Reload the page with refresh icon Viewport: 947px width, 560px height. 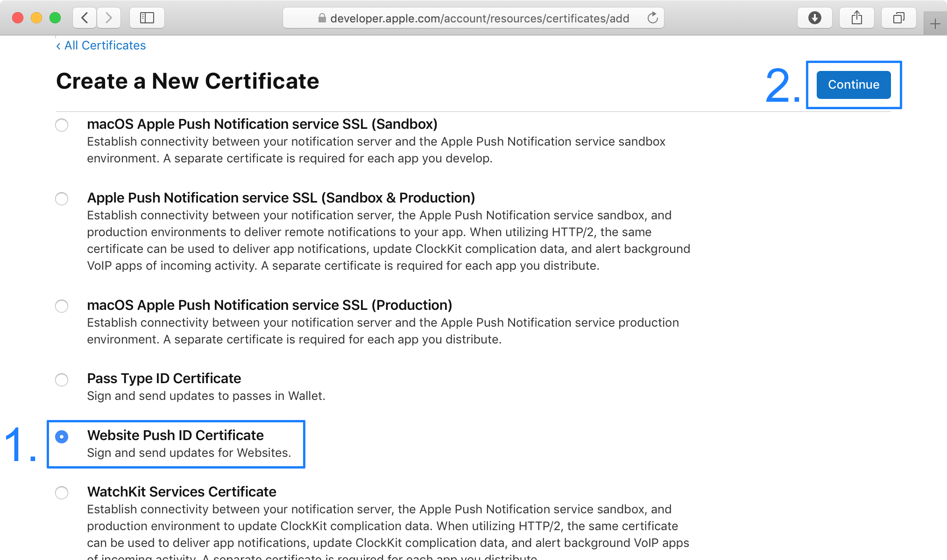point(652,18)
